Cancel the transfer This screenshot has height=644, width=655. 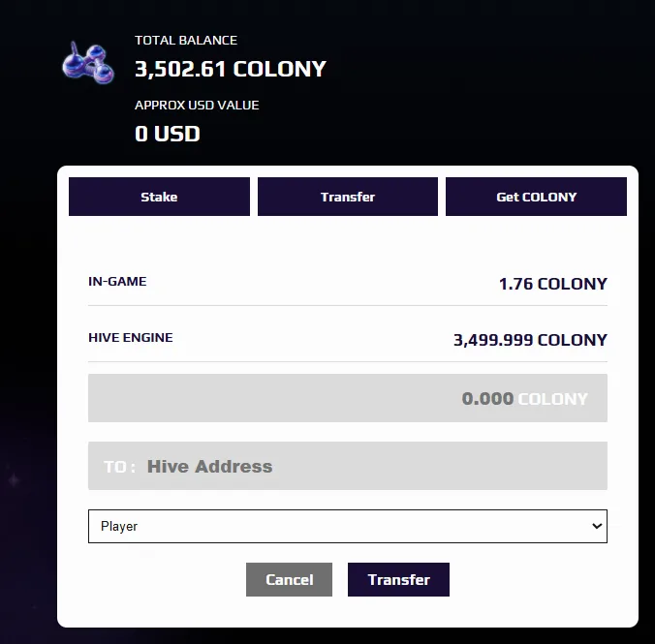click(289, 579)
